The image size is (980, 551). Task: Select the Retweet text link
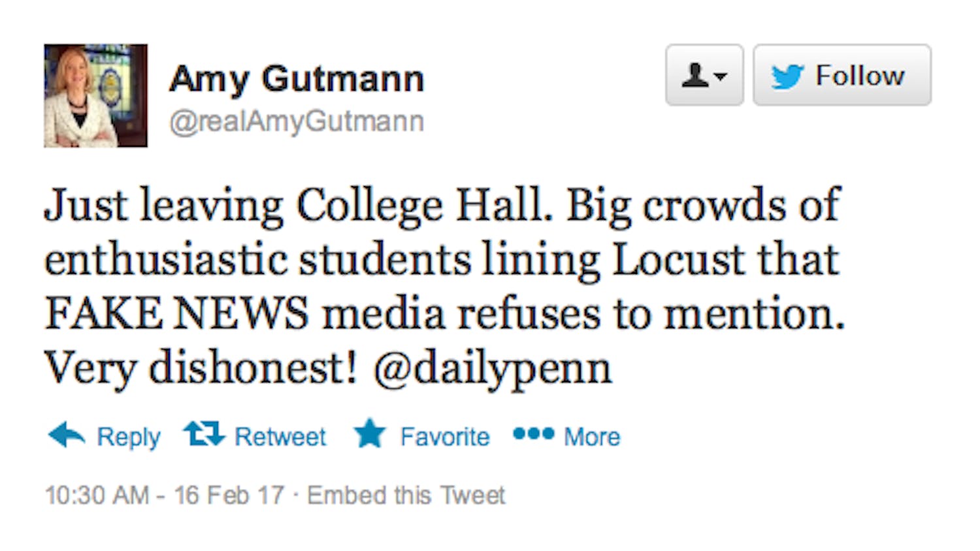click(x=280, y=437)
